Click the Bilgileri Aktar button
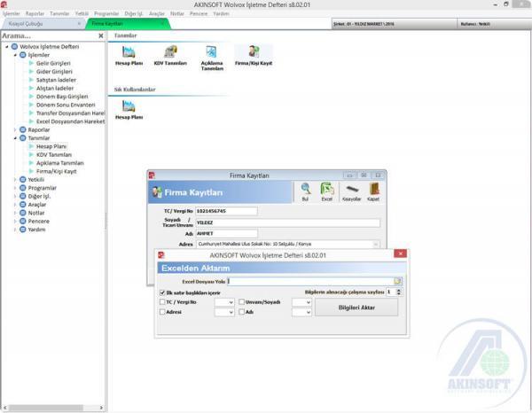 click(x=356, y=308)
